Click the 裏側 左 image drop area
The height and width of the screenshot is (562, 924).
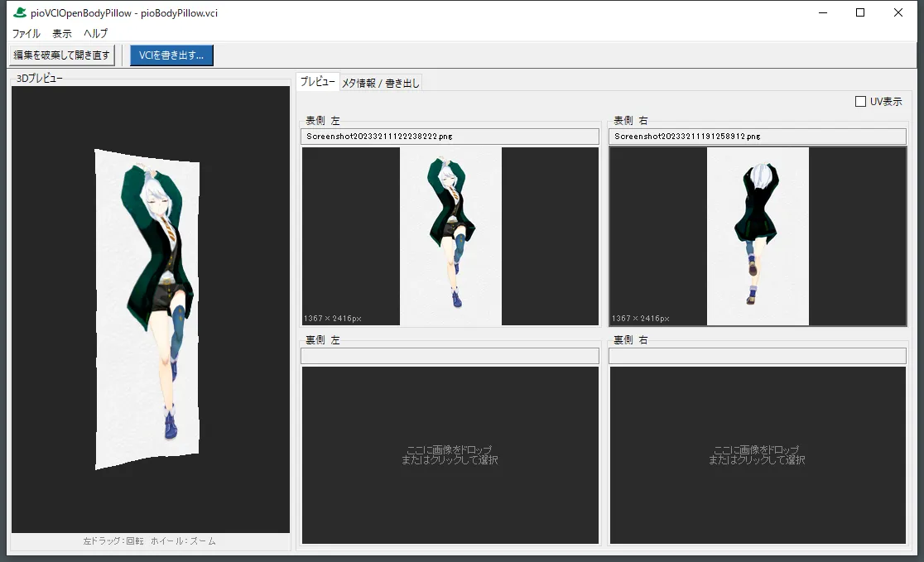(x=450, y=454)
